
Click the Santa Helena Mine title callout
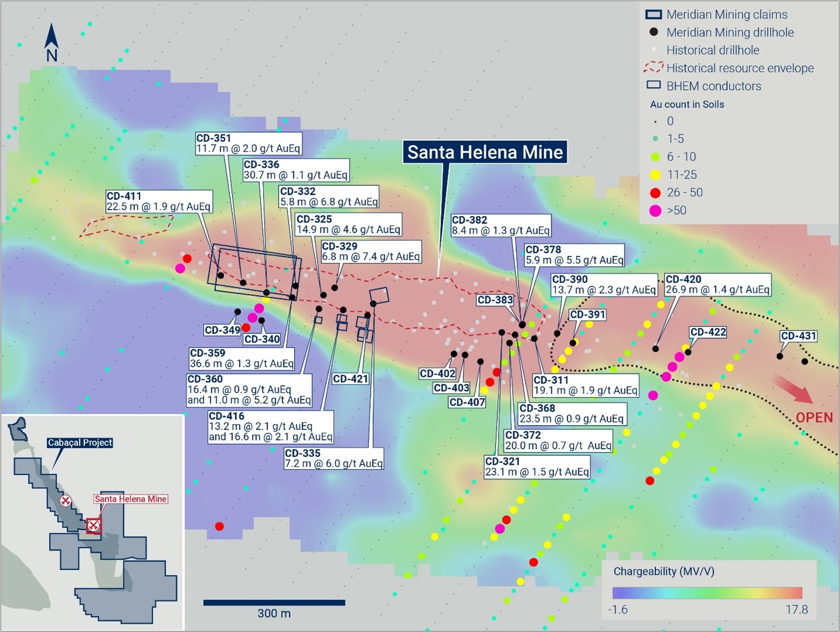[485, 152]
